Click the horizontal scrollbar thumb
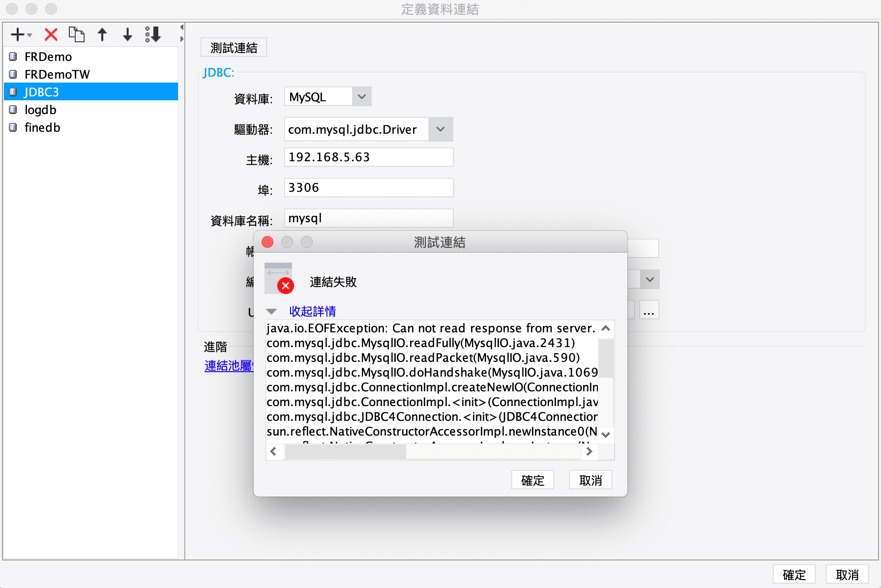This screenshot has width=881, height=588. 346,452
